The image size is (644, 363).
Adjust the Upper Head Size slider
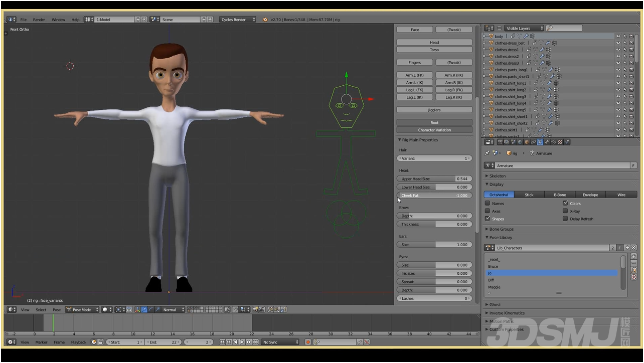(x=434, y=178)
